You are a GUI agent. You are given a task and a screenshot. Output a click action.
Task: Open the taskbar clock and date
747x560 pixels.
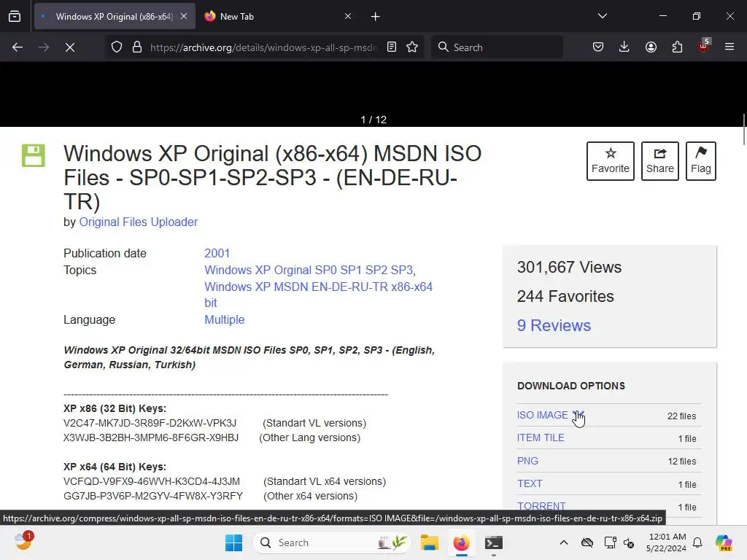pos(667,542)
